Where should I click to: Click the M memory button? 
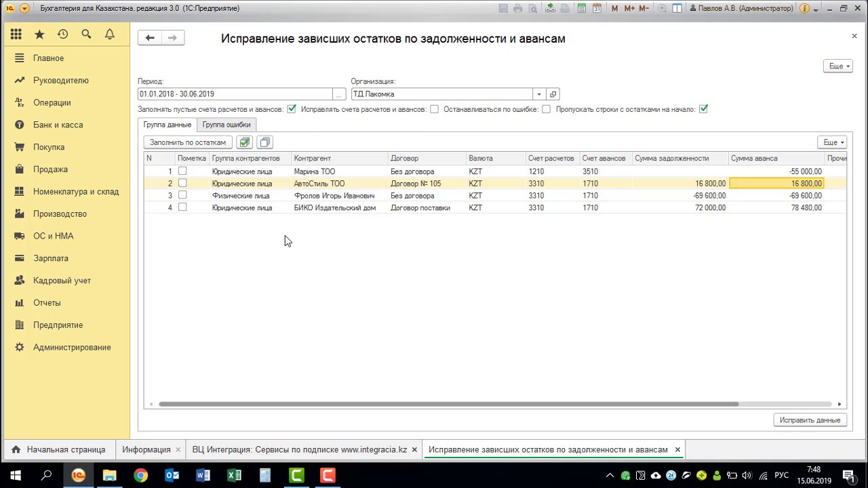pos(614,8)
